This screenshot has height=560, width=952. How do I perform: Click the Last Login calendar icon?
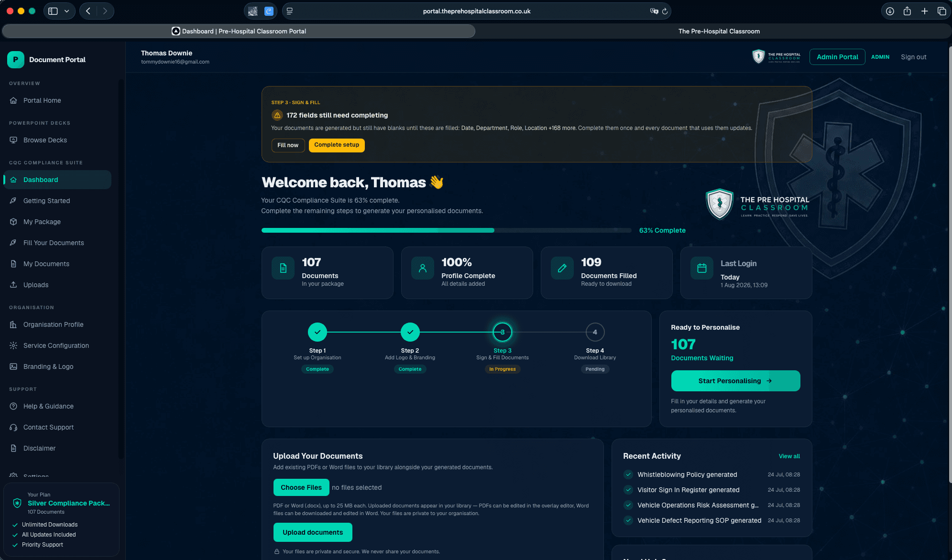click(702, 268)
